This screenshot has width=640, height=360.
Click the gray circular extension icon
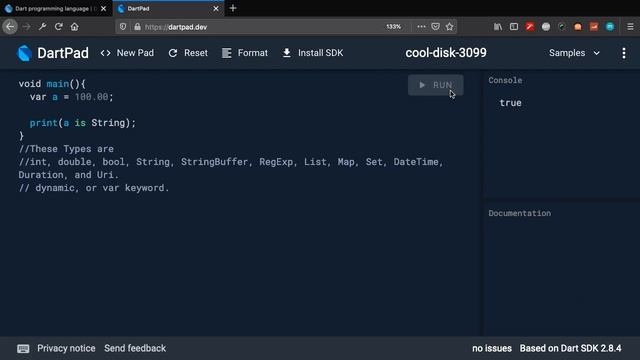coord(546,27)
